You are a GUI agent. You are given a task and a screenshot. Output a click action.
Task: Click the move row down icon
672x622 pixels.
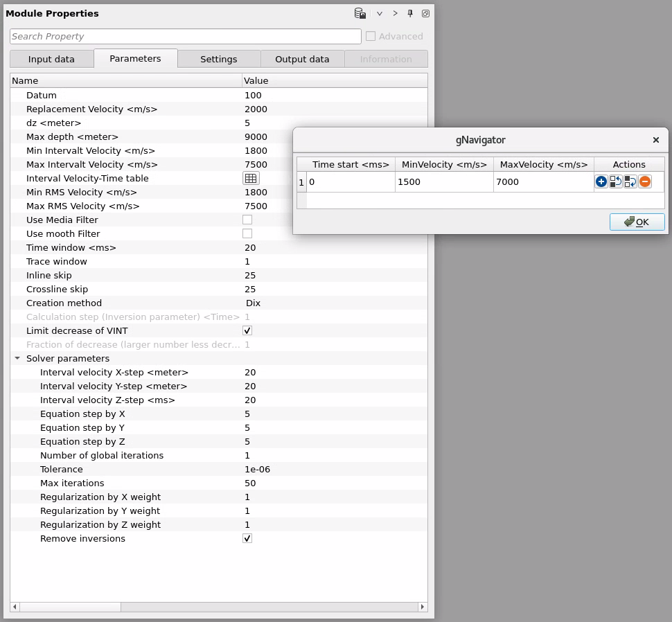[630, 182]
